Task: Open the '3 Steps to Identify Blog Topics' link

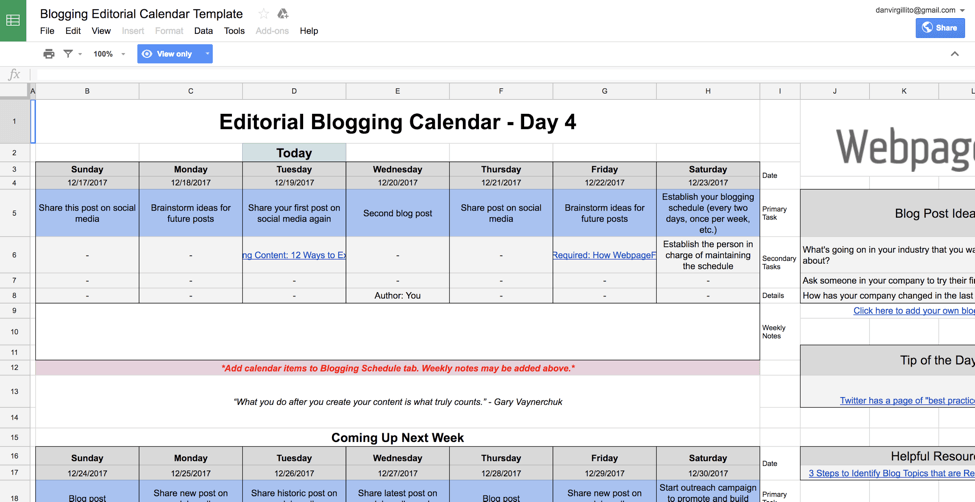Action: (x=891, y=473)
